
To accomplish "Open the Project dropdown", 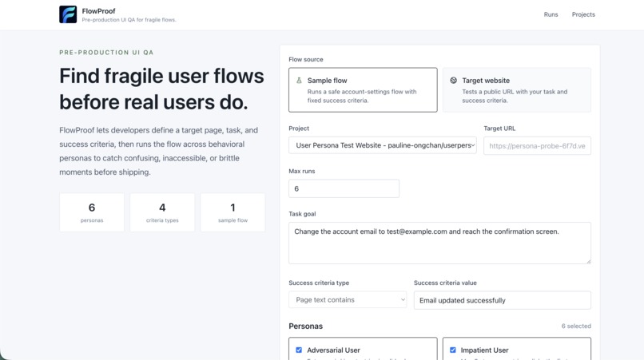I will [383, 145].
